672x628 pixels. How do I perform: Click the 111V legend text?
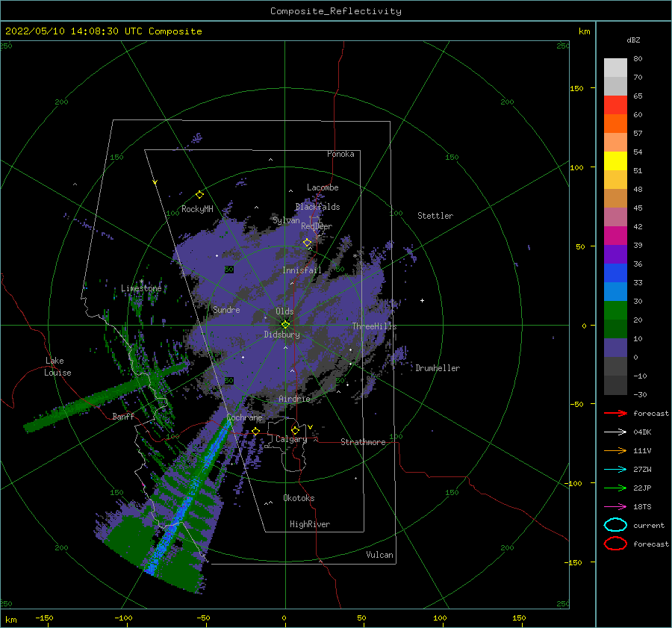pyautogui.click(x=642, y=450)
